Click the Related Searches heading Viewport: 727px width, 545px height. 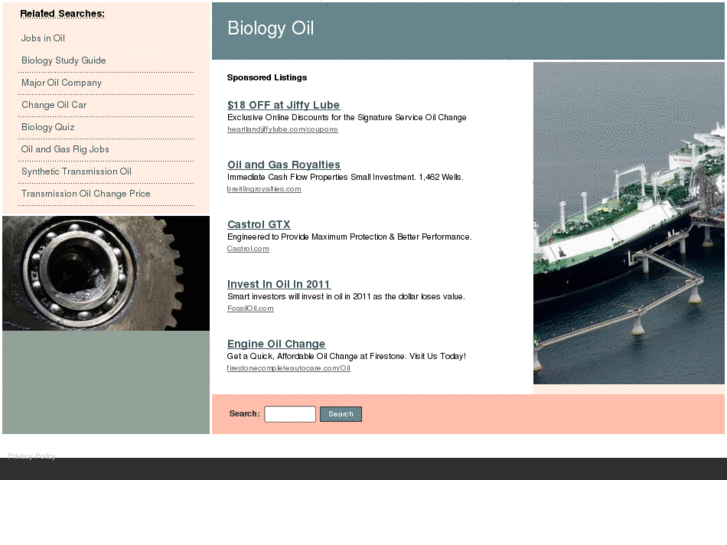62,14
